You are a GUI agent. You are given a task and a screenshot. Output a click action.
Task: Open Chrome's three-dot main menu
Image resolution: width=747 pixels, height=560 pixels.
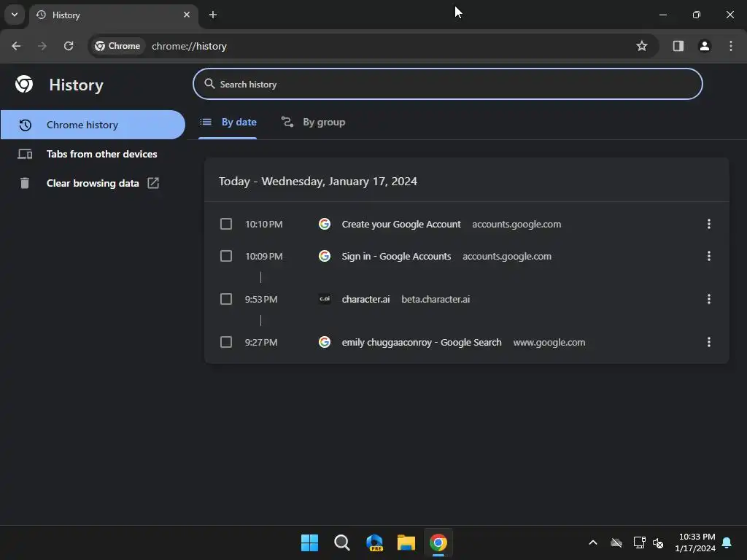731,46
